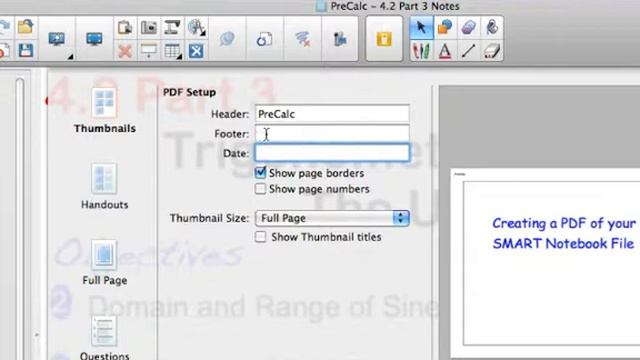Select the red text A tool
This screenshot has height=360, width=640.
[444, 51]
